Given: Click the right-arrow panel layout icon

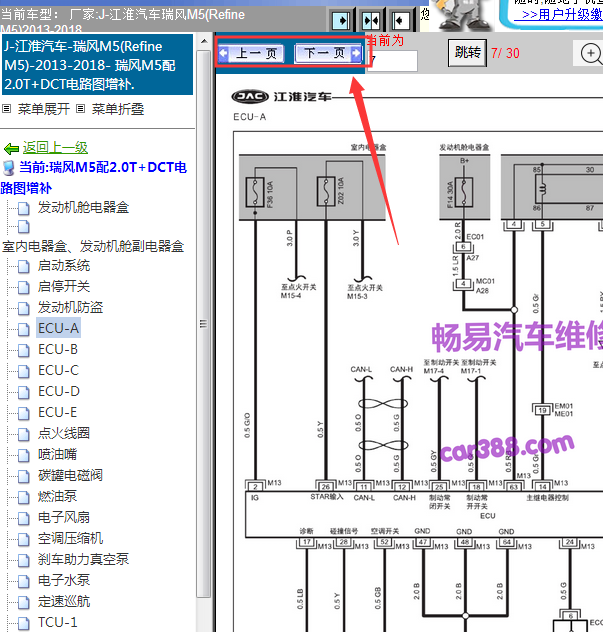Looking at the screenshot, I should click(341, 20).
